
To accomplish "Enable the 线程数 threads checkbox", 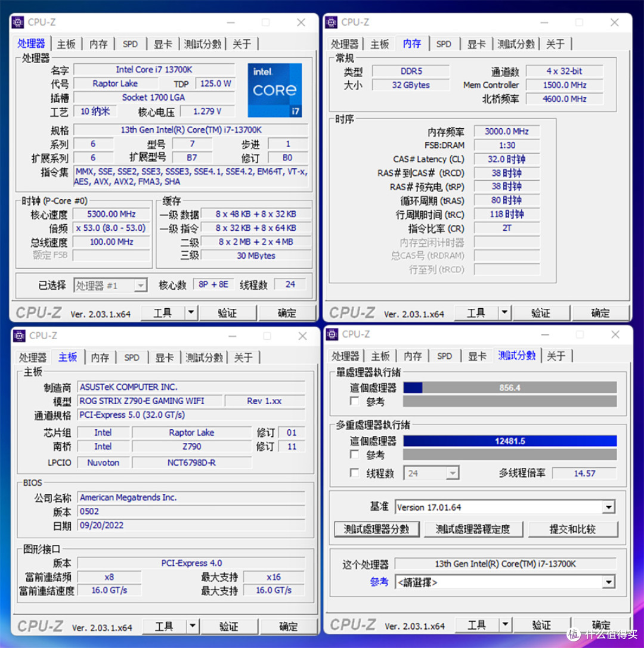I will click(x=354, y=472).
